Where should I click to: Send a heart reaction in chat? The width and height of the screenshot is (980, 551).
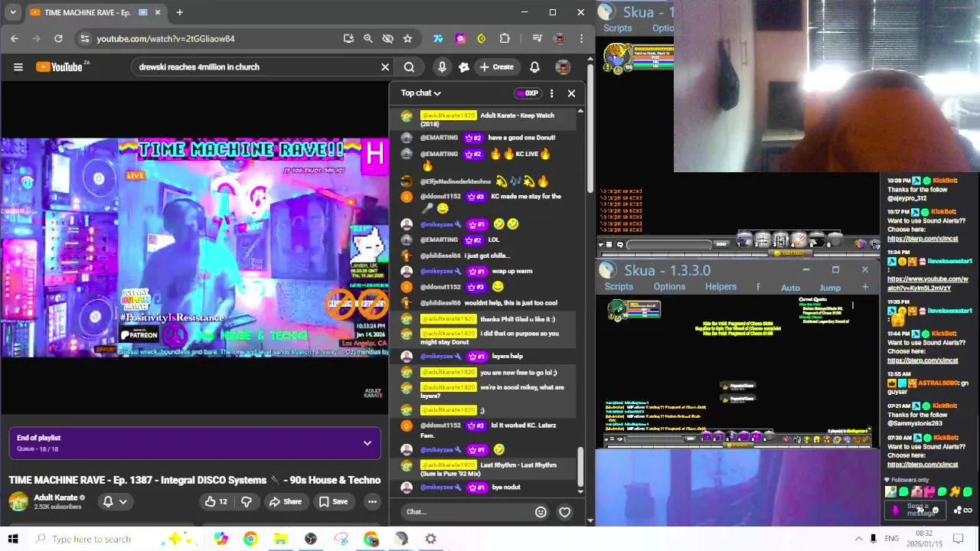(564, 512)
